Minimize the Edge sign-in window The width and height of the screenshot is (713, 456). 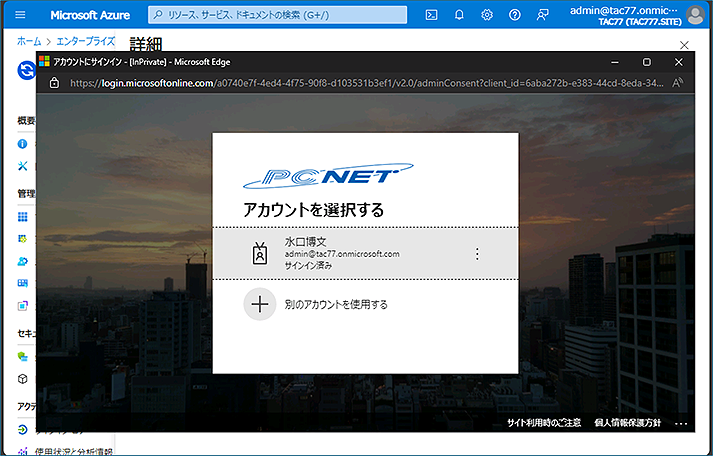(615, 62)
